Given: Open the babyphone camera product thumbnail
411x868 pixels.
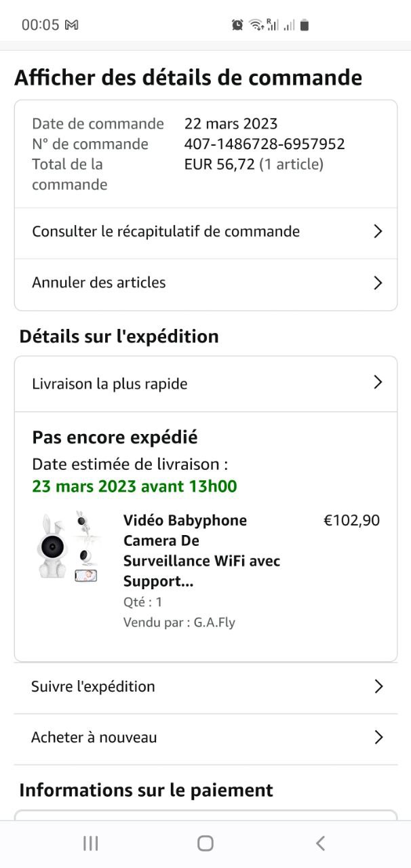Looking at the screenshot, I should (x=68, y=546).
